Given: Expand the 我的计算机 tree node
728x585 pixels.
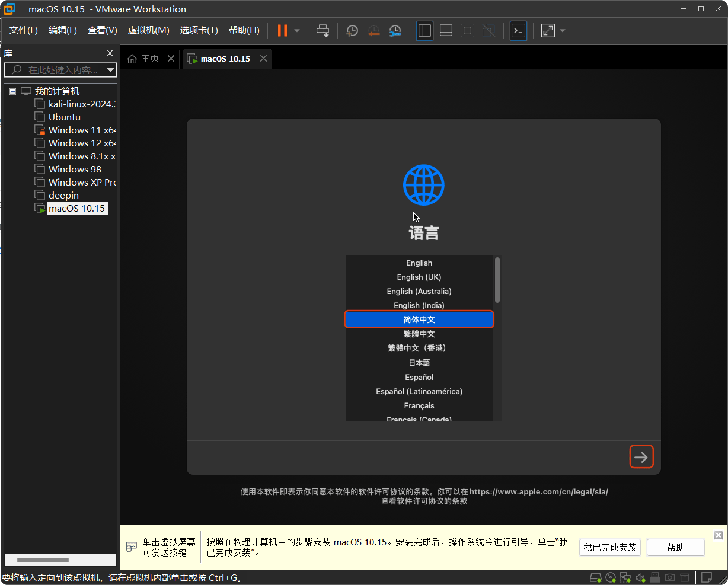Looking at the screenshot, I should pos(13,91).
